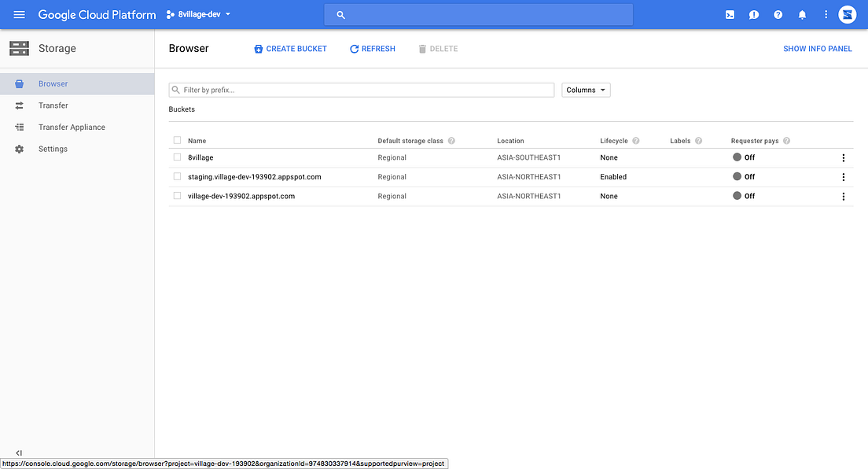Image resolution: width=868 pixels, height=469 pixels.
Task: Open the help question-mark icon
Action: [778, 14]
